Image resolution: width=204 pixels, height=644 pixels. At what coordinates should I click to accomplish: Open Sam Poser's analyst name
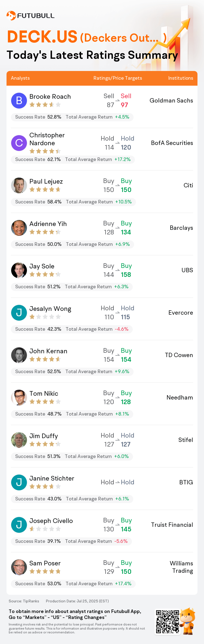pyautogui.click(x=45, y=563)
